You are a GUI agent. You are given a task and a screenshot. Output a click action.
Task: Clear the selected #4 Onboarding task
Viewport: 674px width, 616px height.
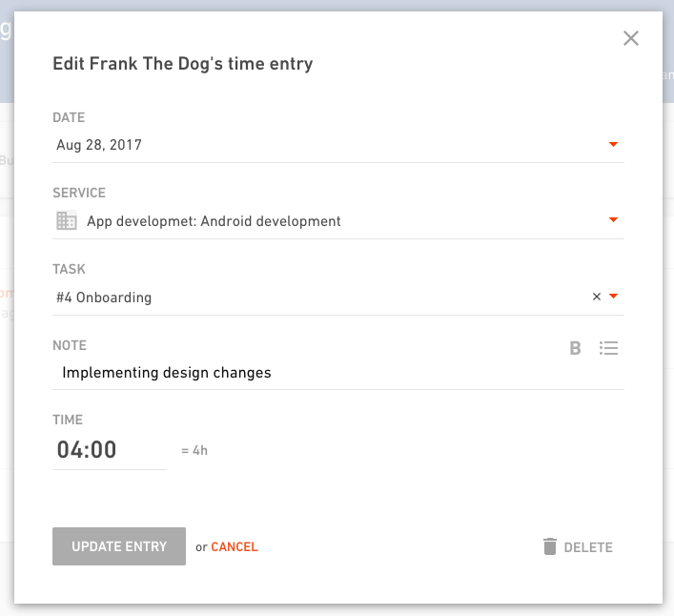597,297
